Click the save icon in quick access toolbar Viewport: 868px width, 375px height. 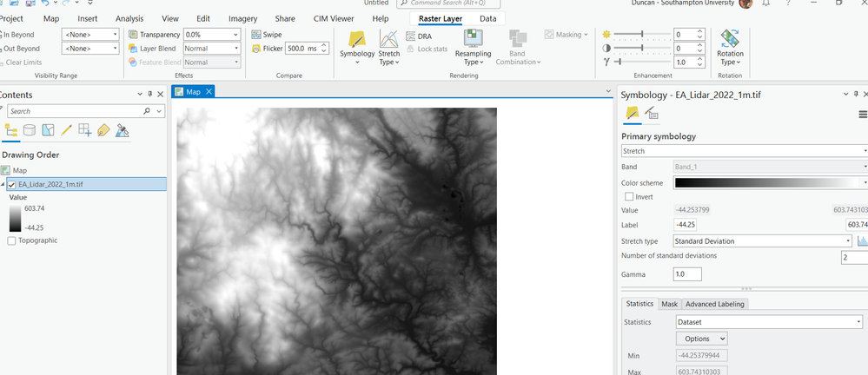click(x=30, y=3)
